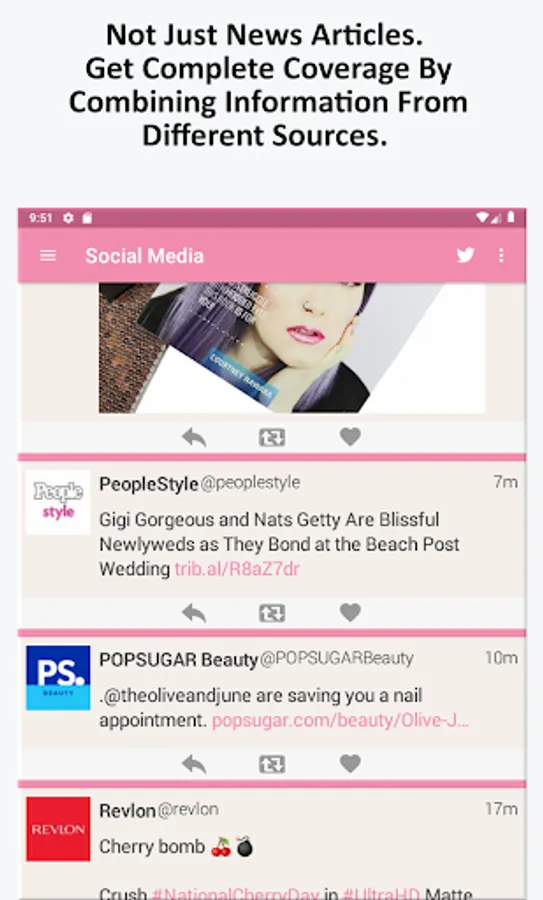Like the POPSUGAR Beauty tweet

point(350,763)
